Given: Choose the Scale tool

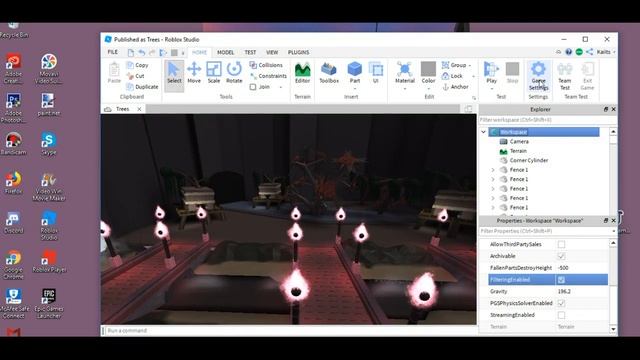Looking at the screenshot, I should (x=214, y=73).
